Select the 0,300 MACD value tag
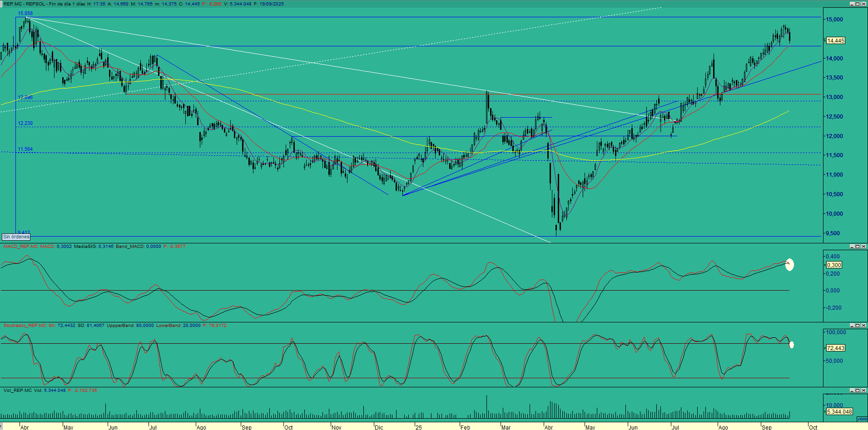Screen dimensions: 868x430 point(834,265)
